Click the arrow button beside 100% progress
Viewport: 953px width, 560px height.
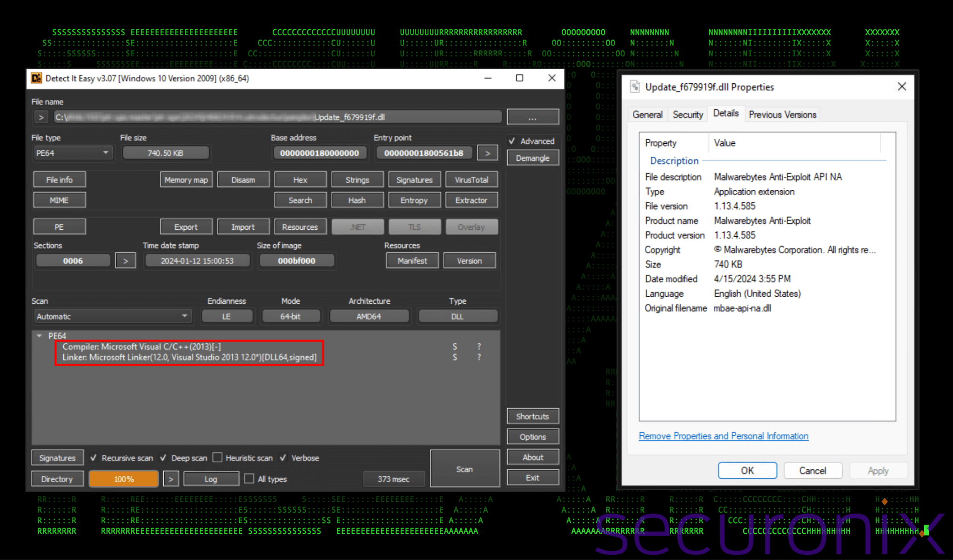click(x=170, y=479)
